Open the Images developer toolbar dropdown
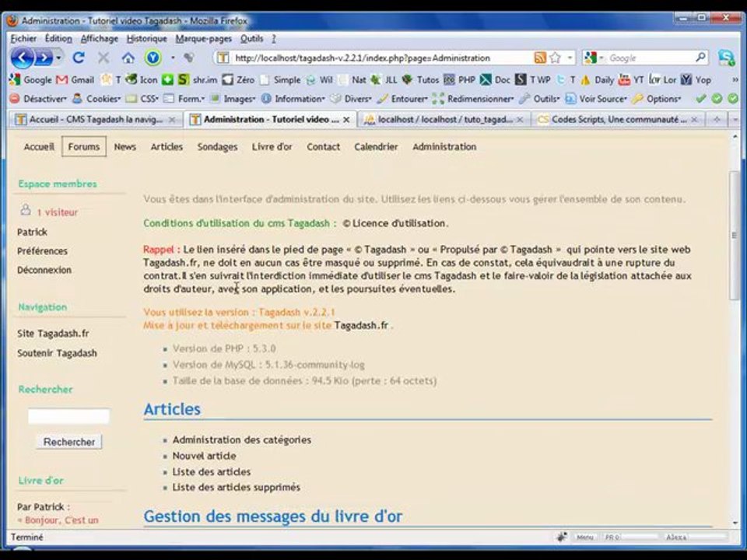 tap(233, 99)
